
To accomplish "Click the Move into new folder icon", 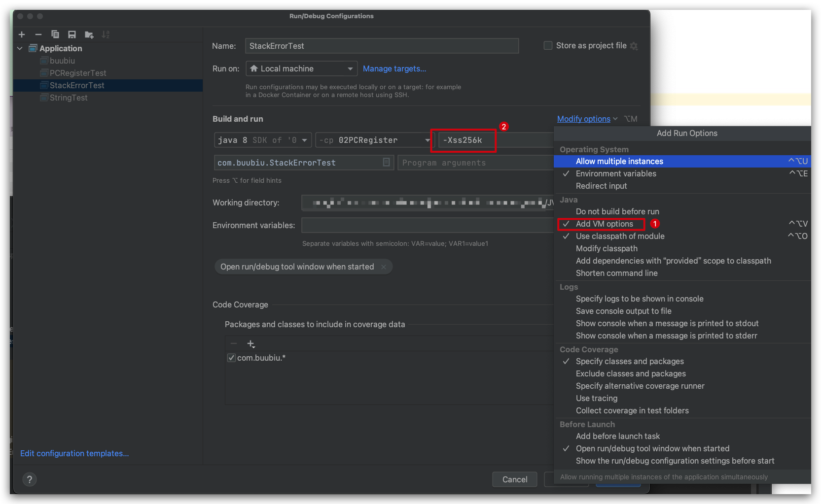I will tap(89, 34).
